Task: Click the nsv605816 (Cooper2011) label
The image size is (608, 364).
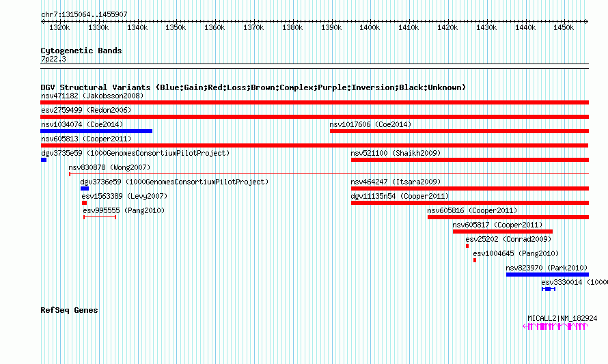Action: coord(472,210)
